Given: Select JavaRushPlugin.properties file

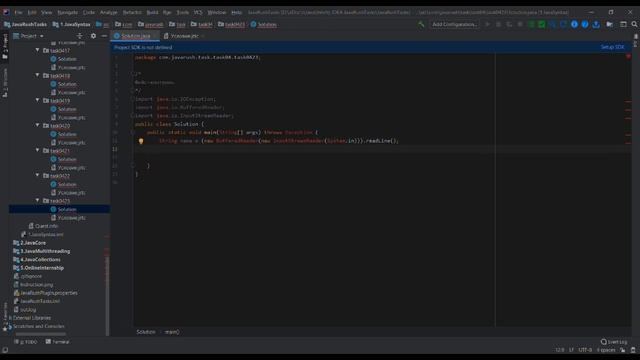Looking at the screenshot, I should coord(45,293).
